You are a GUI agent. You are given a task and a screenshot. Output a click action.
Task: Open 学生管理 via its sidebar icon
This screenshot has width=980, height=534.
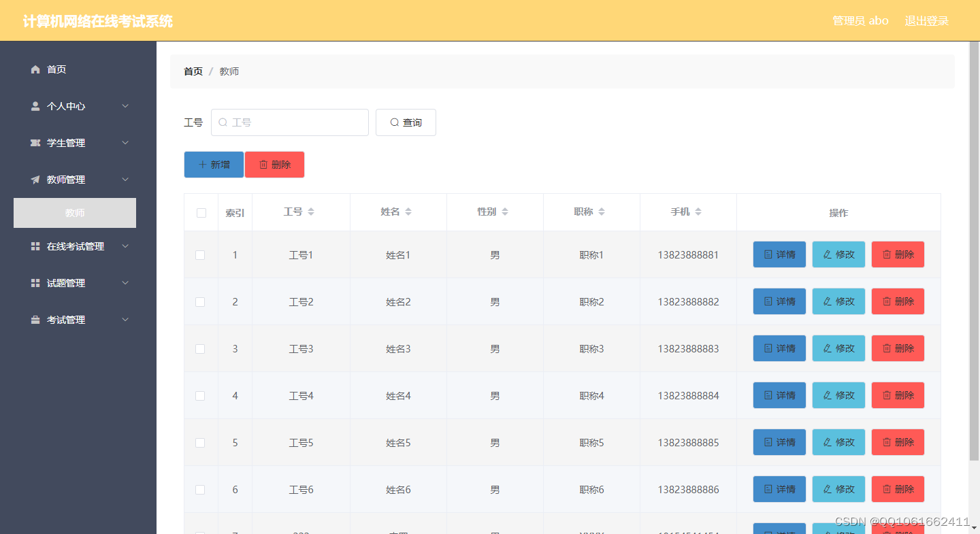pyautogui.click(x=35, y=142)
